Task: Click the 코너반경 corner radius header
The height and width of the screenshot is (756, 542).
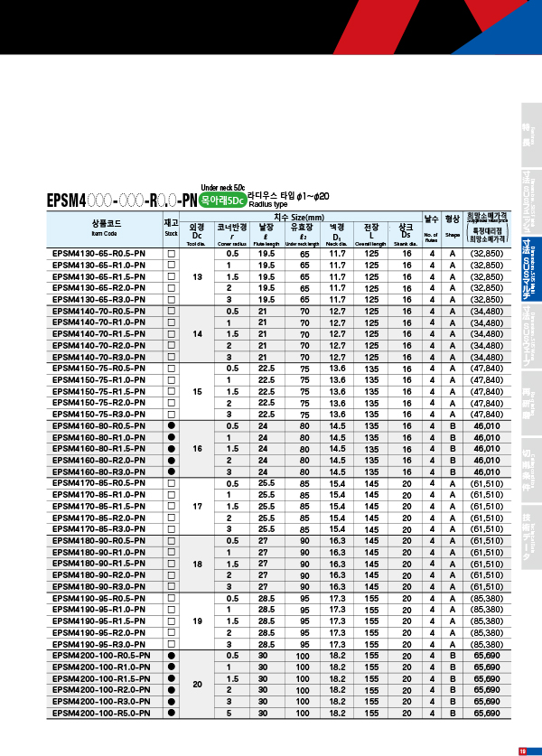Action: [232, 234]
